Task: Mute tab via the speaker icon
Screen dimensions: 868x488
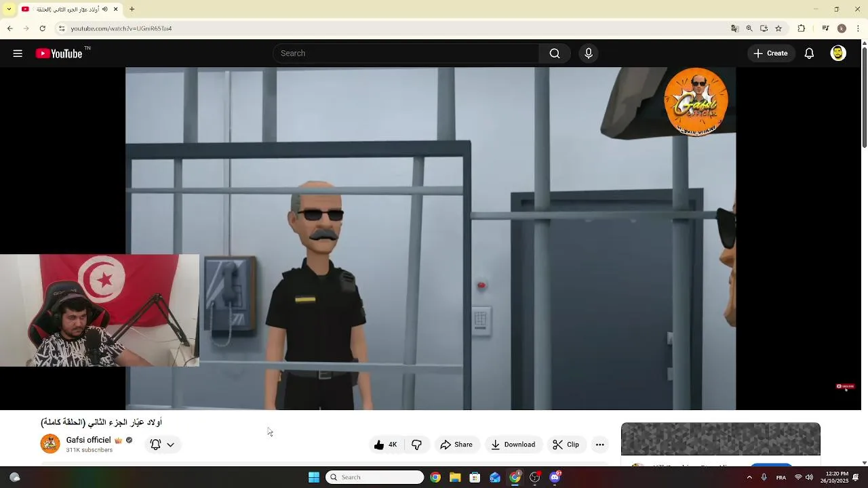Action: click(x=105, y=9)
